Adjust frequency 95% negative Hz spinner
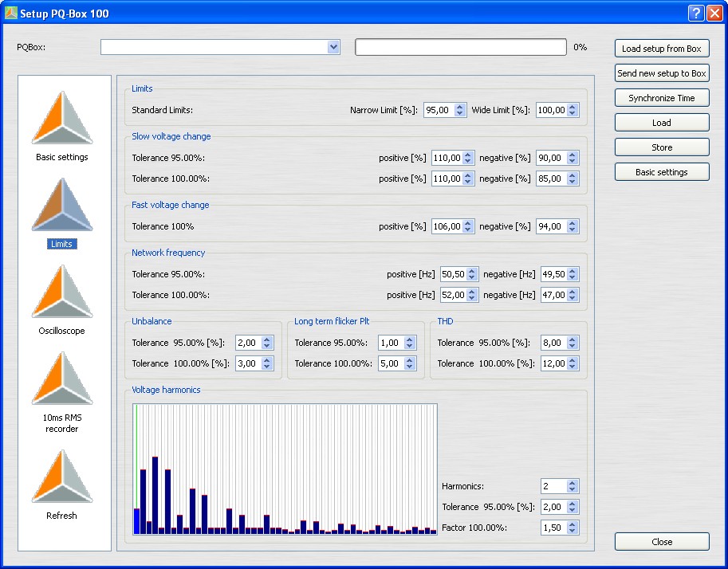 tap(572, 274)
